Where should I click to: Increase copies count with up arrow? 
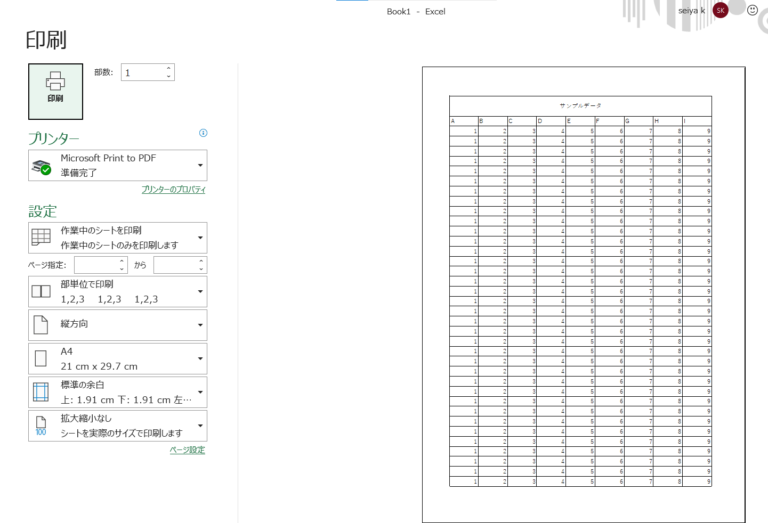pos(169,68)
